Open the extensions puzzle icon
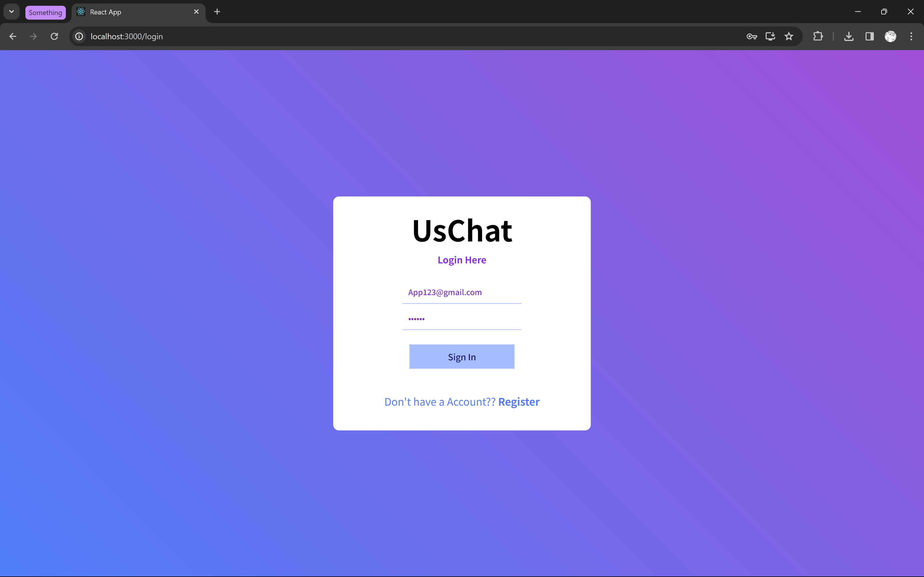Screen dimensions: 924x577 click(x=818, y=36)
